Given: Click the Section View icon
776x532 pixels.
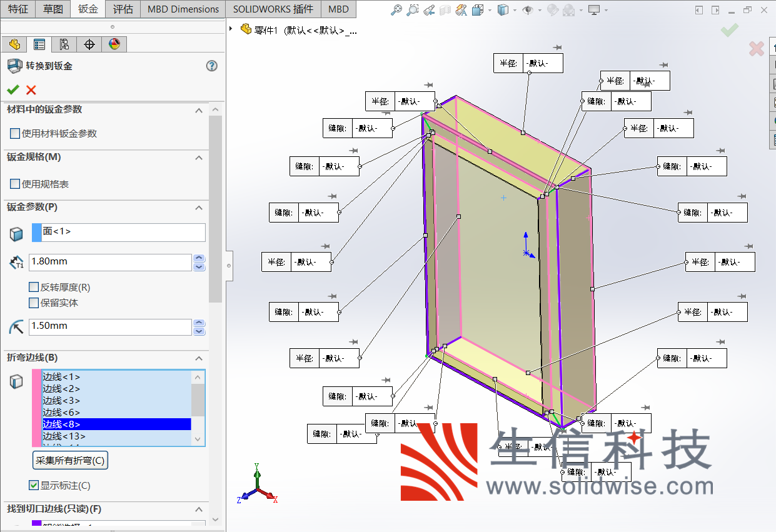Looking at the screenshot, I should tap(445, 10).
